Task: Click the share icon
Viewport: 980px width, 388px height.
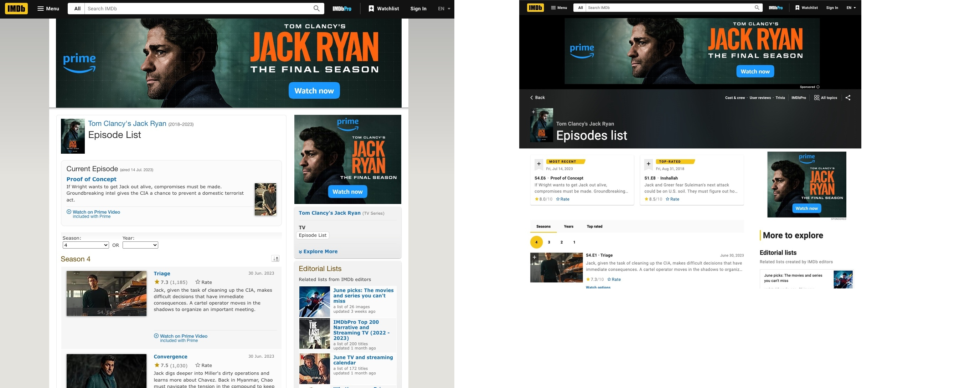Action: tap(847, 98)
